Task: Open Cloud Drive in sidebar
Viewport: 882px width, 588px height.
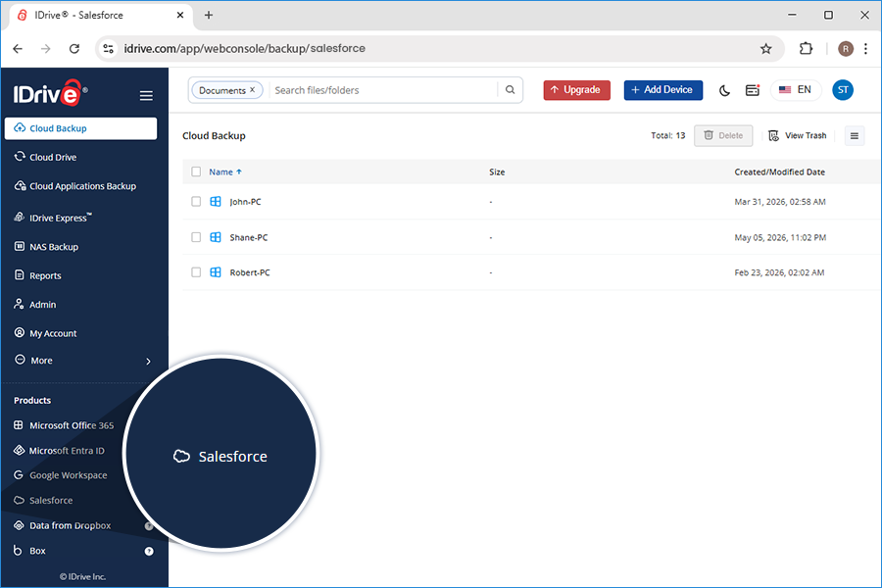Action: coord(45,157)
